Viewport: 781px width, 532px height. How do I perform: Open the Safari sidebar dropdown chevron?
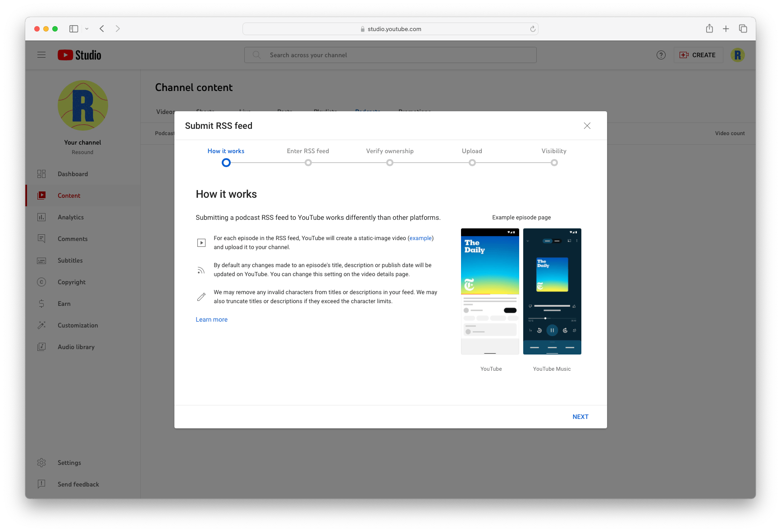[87, 29]
